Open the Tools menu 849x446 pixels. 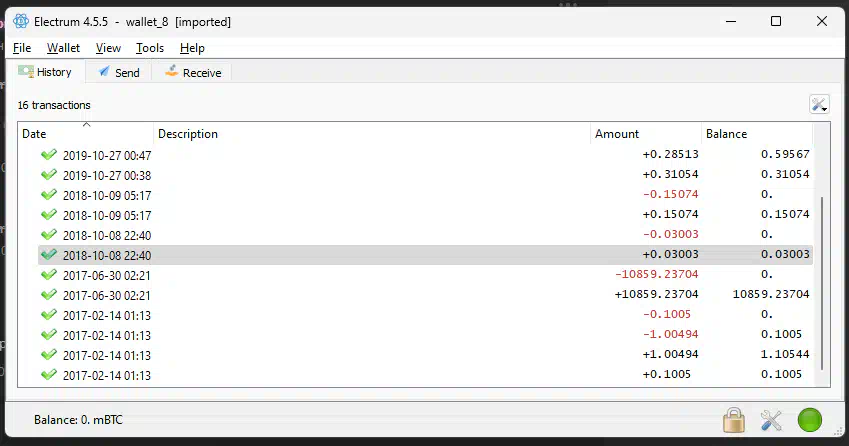coord(150,48)
